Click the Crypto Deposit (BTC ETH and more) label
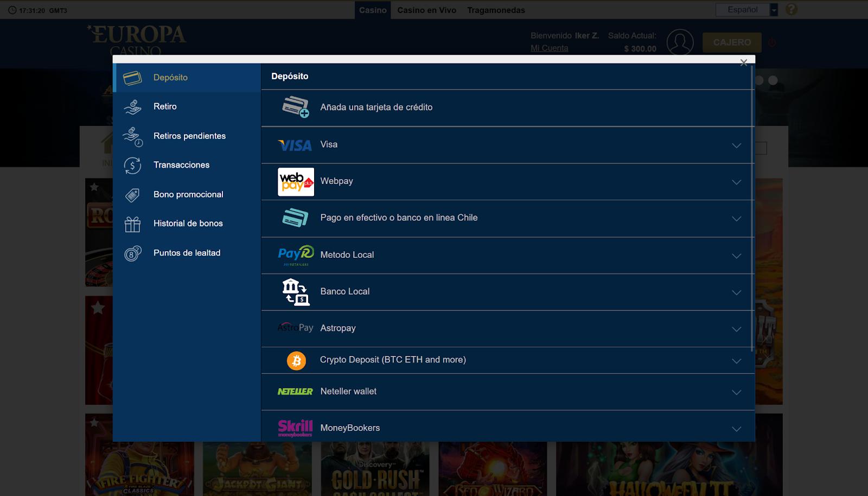This screenshot has width=868, height=496. pyautogui.click(x=393, y=360)
